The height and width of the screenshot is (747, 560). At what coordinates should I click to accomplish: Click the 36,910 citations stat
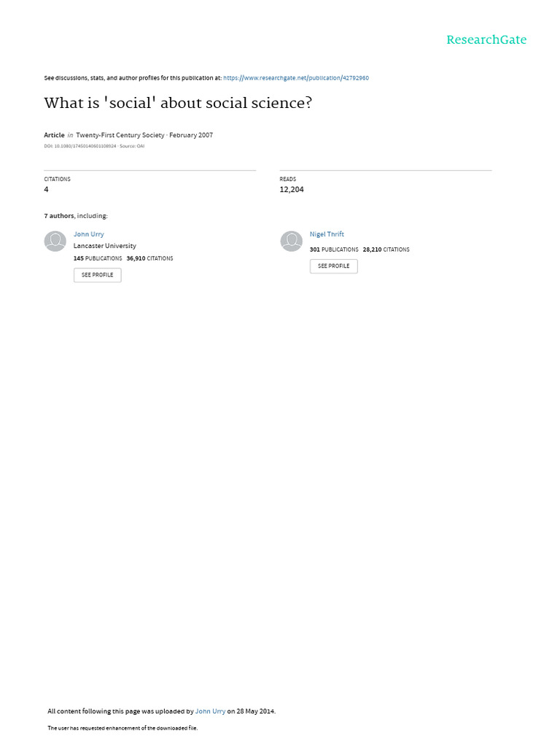point(149,258)
